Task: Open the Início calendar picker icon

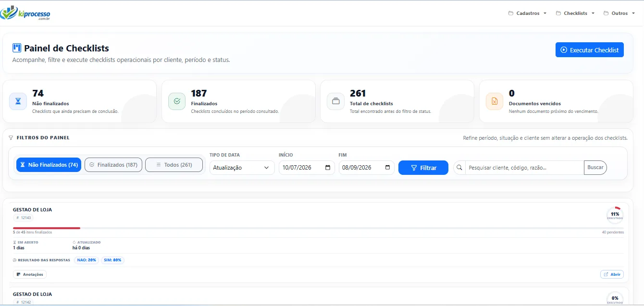Action: [x=328, y=168]
